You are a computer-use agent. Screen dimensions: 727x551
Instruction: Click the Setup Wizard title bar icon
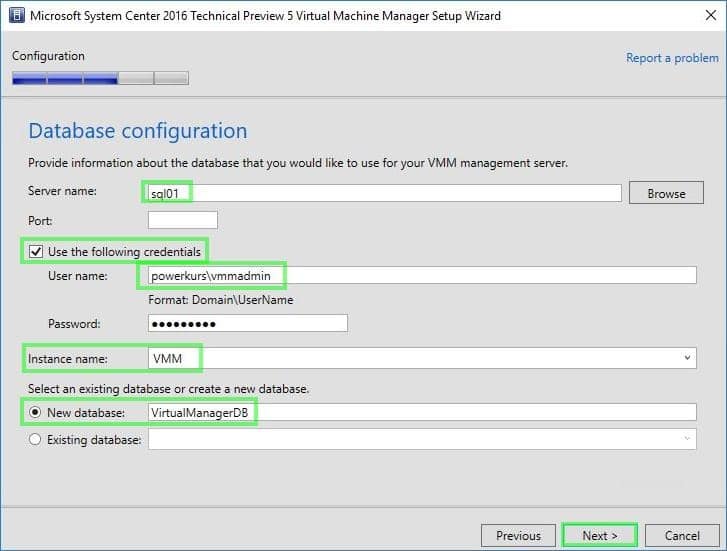pyautogui.click(x=17, y=15)
